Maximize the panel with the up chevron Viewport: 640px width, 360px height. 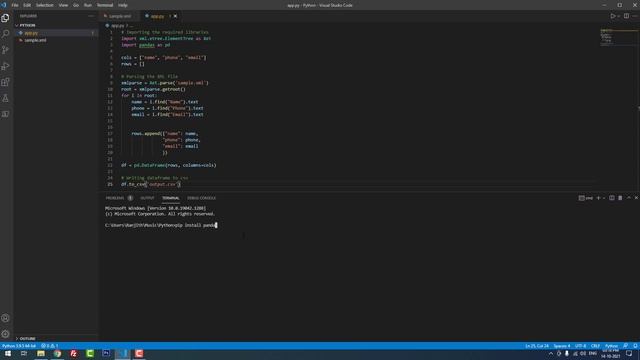(x=629, y=198)
